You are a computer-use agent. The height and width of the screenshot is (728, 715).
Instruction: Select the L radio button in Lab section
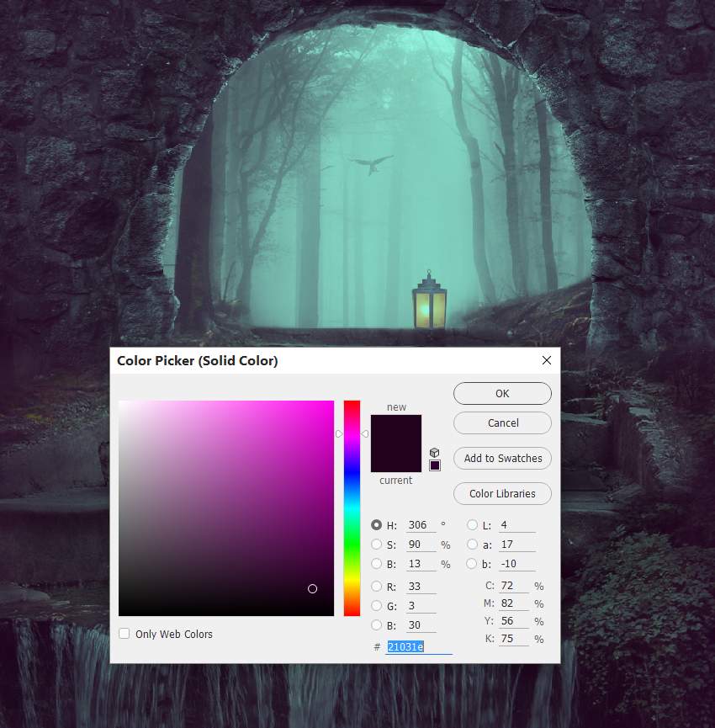[472, 524]
